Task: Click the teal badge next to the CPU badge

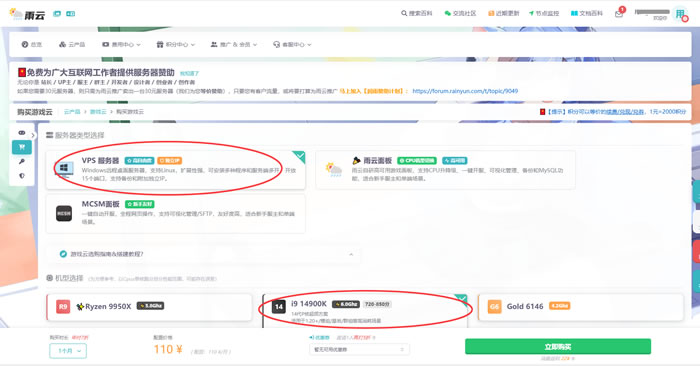Action: click(x=454, y=161)
